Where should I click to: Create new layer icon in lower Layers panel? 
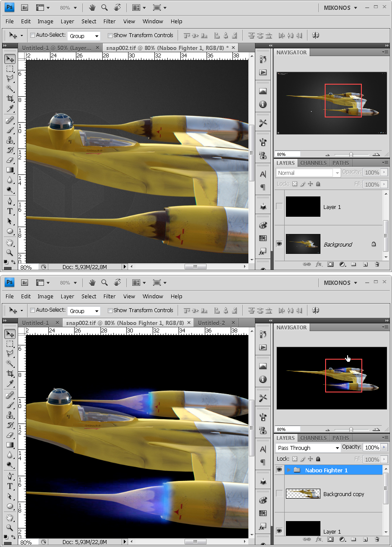pyautogui.click(x=365, y=539)
